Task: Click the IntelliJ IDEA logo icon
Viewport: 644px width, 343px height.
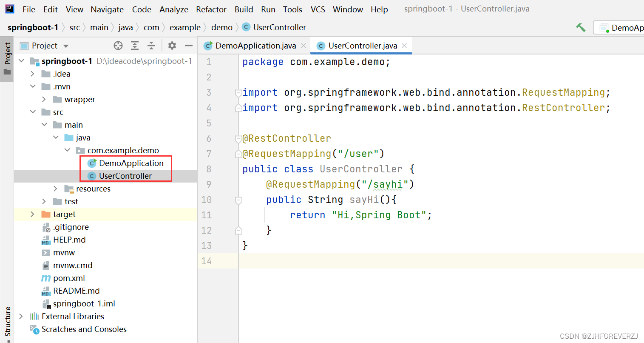Action: pos(9,9)
